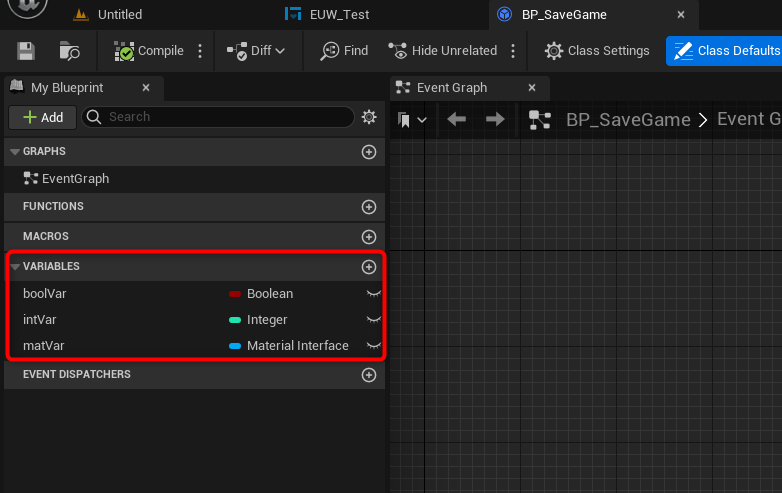Image resolution: width=782 pixels, height=493 pixels.
Task: Save the blueprint with the floppy disk icon
Action: coord(26,51)
